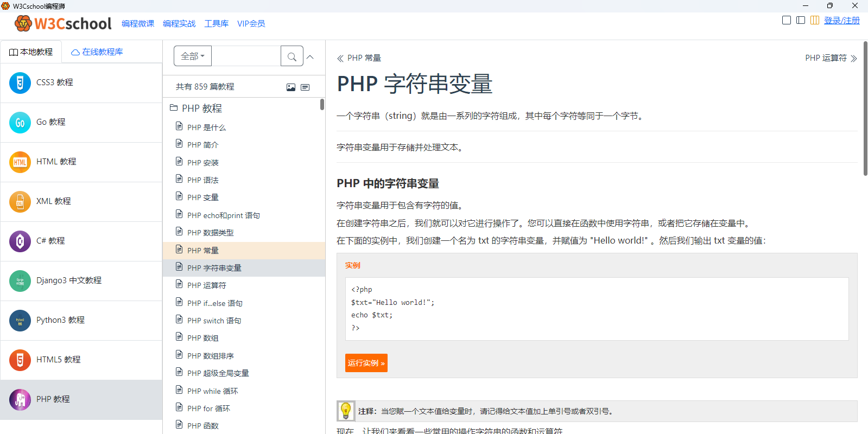Click the tutorial search input field
Image resolution: width=868 pixels, height=434 pixels.
(245, 56)
